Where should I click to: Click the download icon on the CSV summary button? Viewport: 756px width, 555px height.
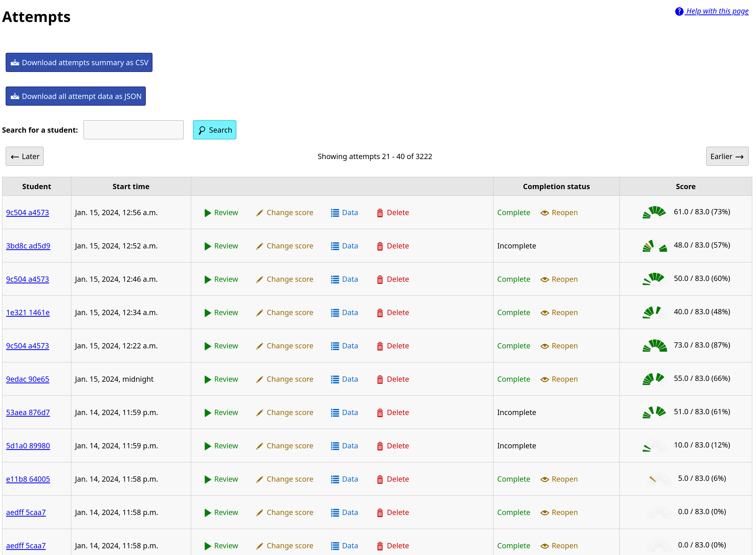pyautogui.click(x=15, y=62)
